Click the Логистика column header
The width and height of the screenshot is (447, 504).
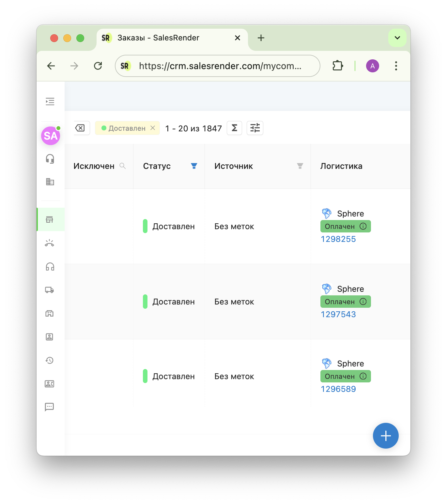coord(341,166)
